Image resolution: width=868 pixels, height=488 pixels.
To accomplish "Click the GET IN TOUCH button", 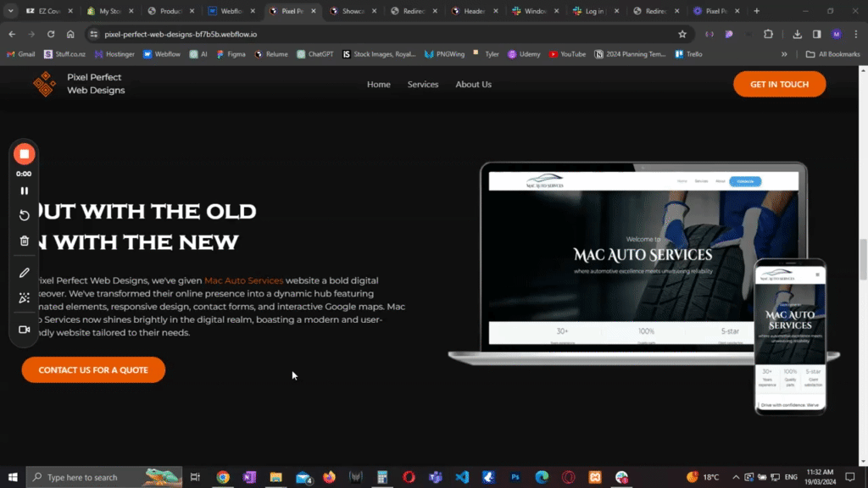I will pos(779,85).
